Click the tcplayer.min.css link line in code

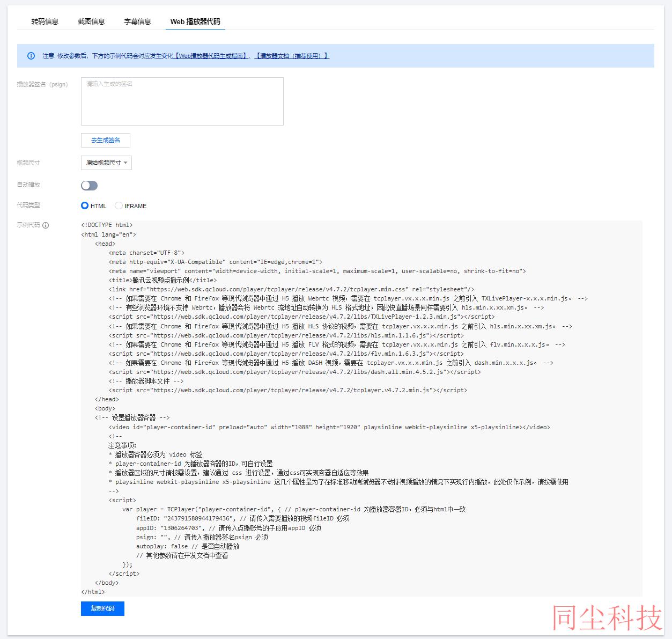(291, 289)
